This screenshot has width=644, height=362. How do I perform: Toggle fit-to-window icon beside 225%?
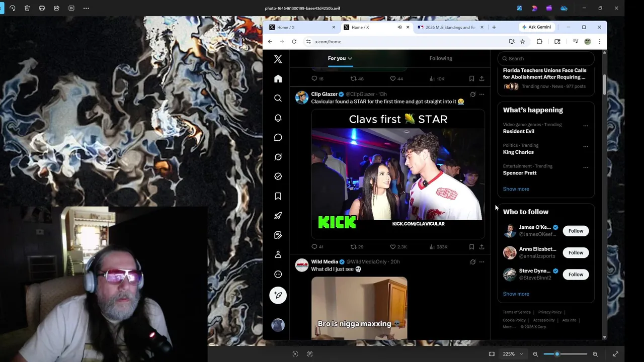(492, 354)
